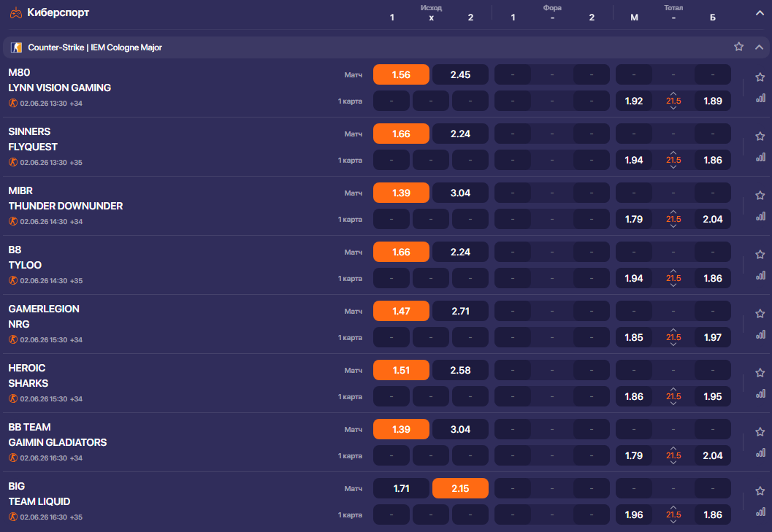
Task: Favorite the B8 vs TYLOO match
Action: coord(760,254)
